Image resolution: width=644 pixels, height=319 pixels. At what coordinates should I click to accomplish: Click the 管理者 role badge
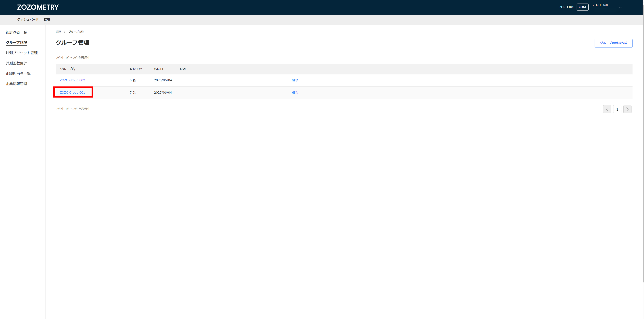[582, 7]
